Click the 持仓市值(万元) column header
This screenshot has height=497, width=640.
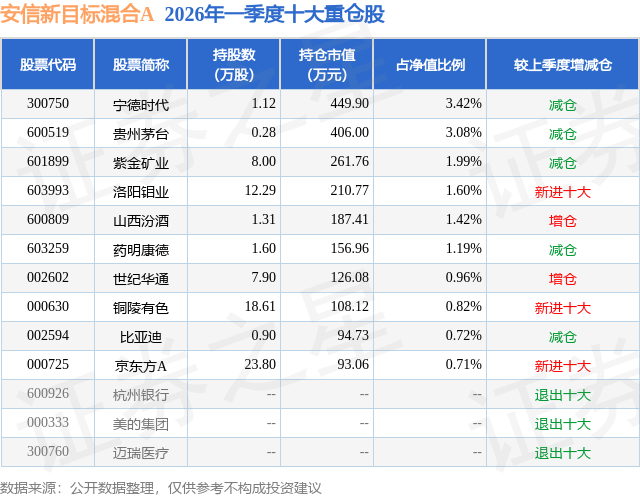pyautogui.click(x=327, y=64)
